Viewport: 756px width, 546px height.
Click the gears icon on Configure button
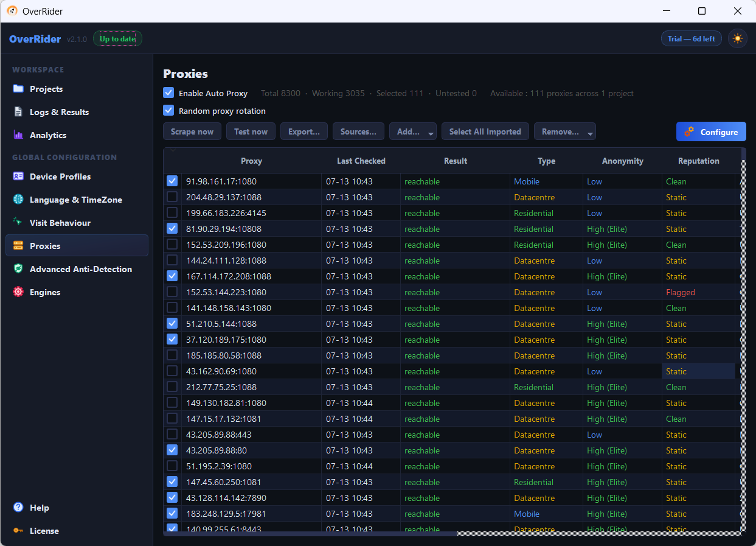(689, 131)
